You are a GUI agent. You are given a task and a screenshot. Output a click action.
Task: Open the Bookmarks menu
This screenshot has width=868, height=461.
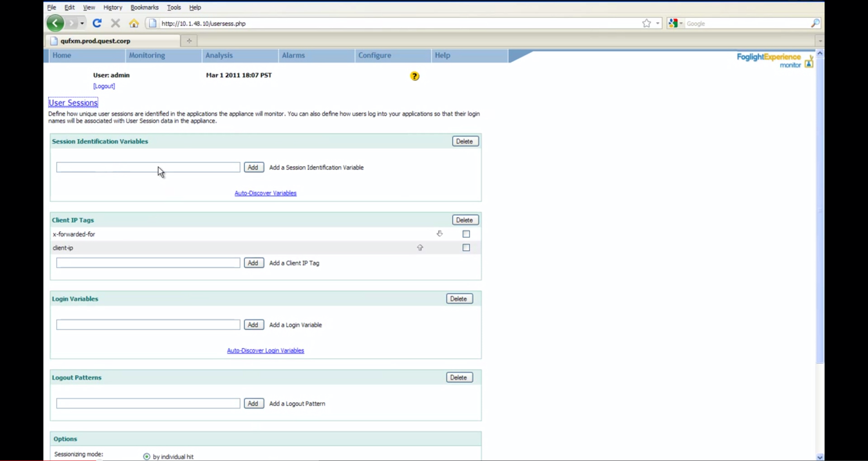144,7
